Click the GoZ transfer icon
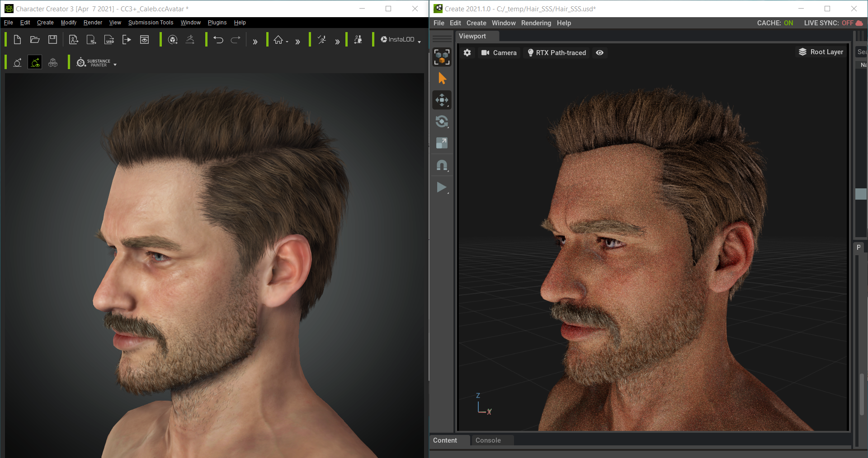The width and height of the screenshot is (868, 458). (173, 40)
